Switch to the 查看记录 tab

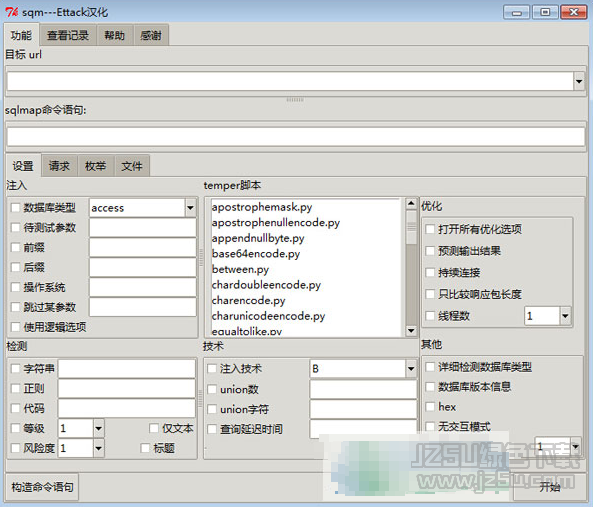[x=68, y=36]
